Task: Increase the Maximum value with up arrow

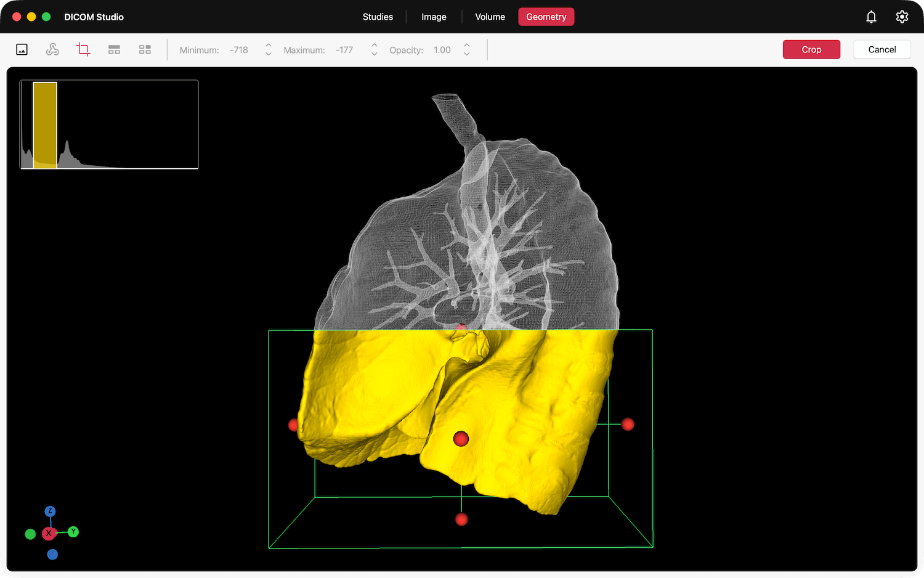Action: (x=374, y=46)
